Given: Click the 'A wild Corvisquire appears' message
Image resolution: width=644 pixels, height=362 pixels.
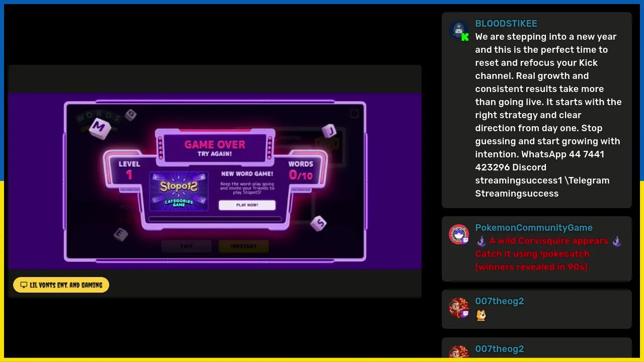Looking at the screenshot, I should [549, 241].
